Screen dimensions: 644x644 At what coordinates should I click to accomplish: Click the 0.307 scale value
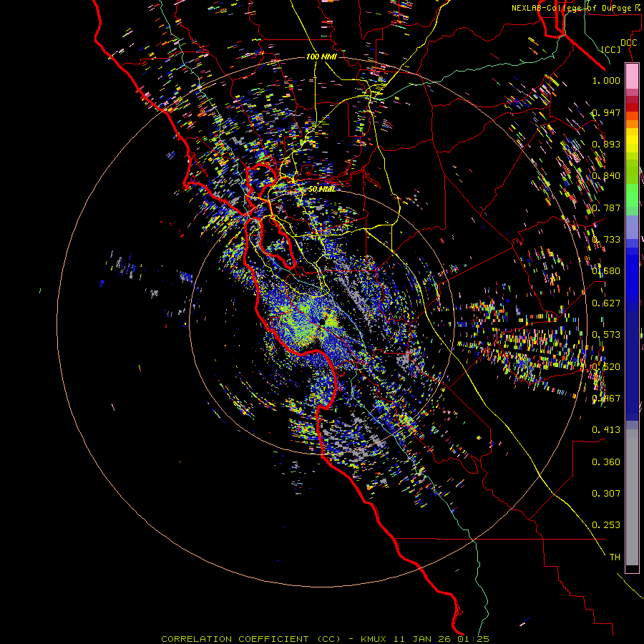click(x=606, y=494)
